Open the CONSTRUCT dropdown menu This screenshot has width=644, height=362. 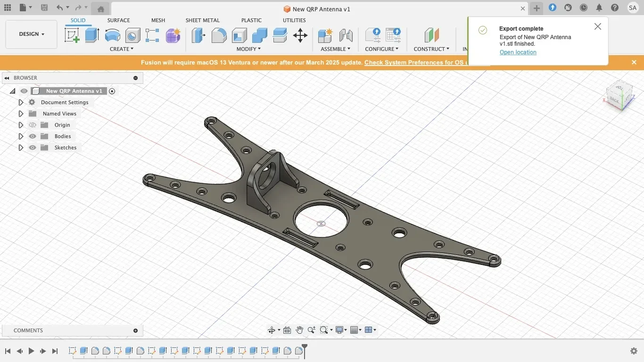[431, 49]
